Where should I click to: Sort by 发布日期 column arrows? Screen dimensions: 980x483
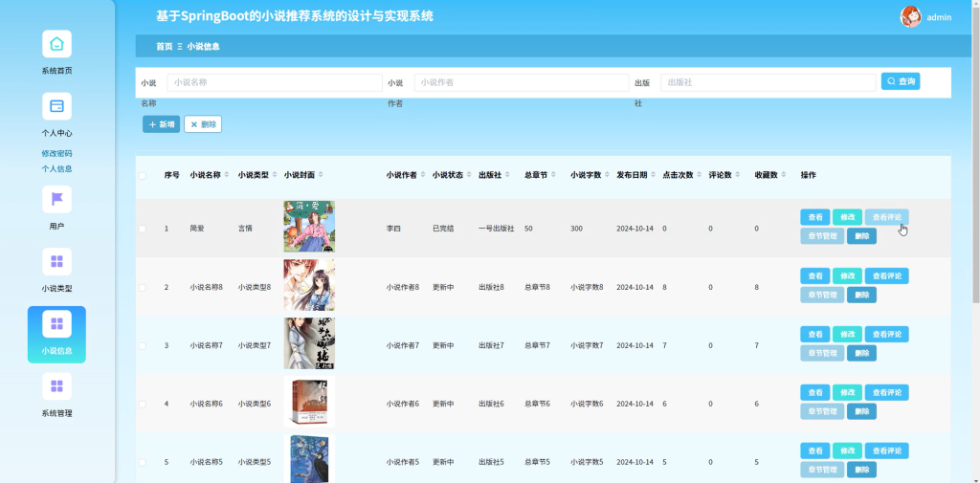654,175
